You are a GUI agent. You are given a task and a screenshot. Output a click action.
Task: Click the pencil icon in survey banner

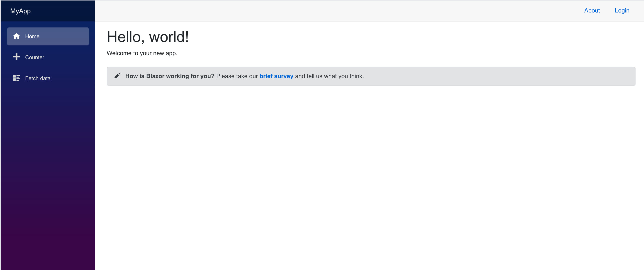coord(117,76)
